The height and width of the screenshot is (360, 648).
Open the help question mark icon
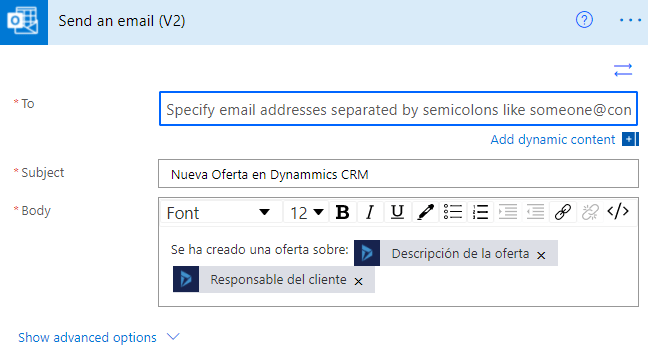click(x=584, y=20)
